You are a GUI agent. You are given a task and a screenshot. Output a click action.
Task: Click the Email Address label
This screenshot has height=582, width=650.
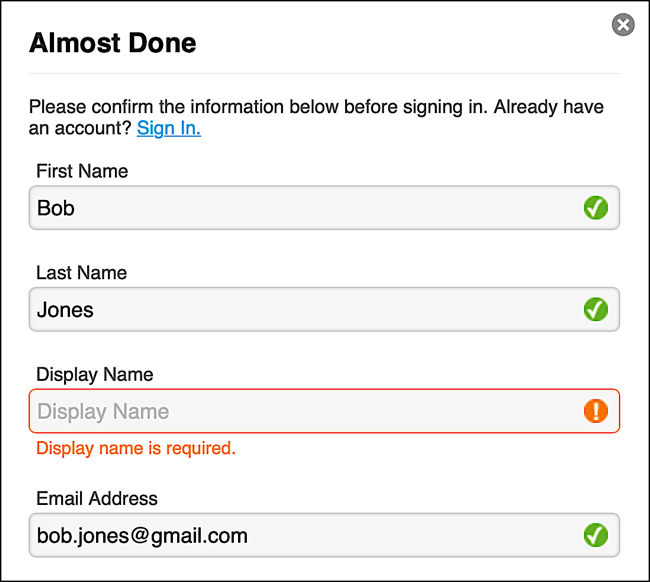tap(97, 498)
